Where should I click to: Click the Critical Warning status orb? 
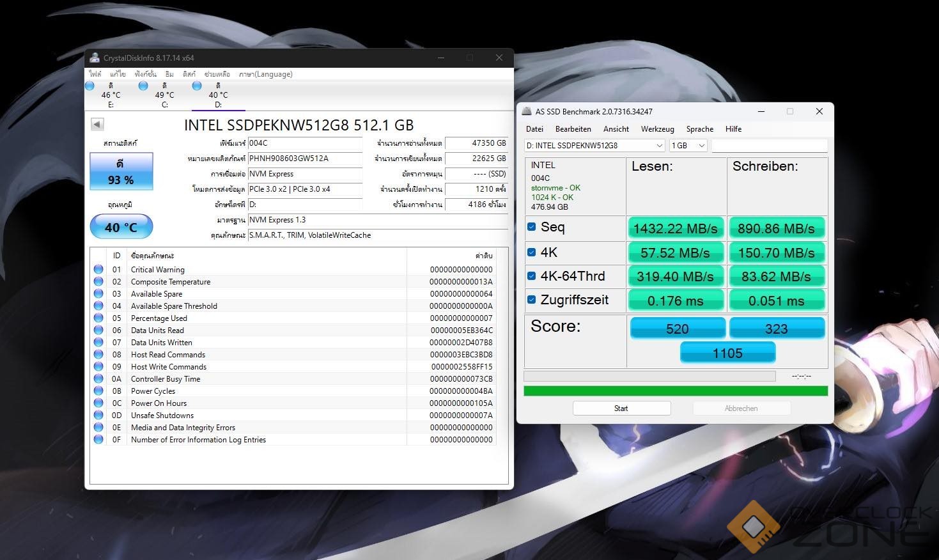click(98, 269)
